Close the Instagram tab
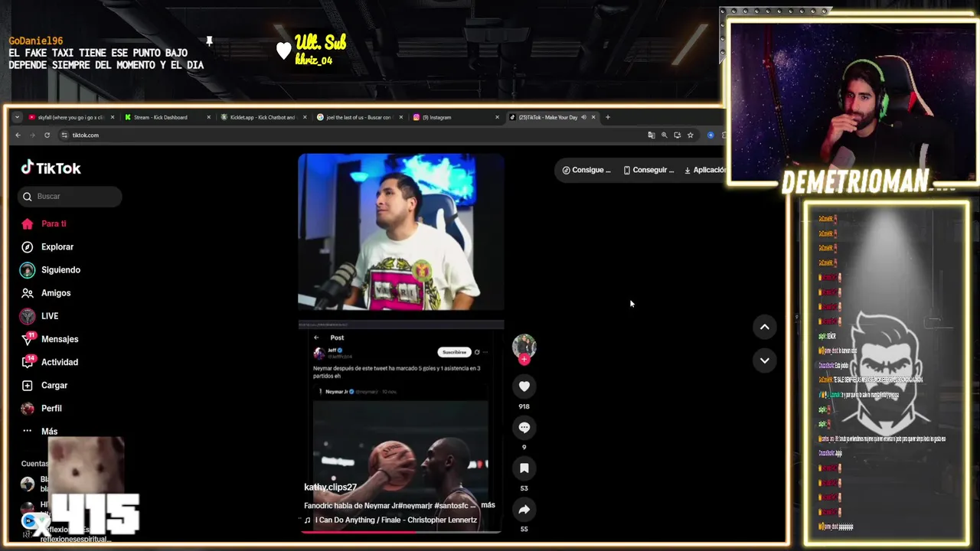980x551 pixels. click(497, 117)
